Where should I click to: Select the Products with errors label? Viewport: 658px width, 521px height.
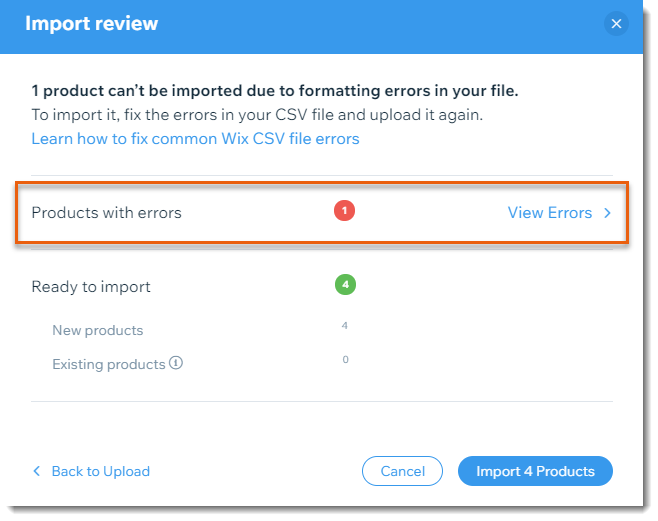106,212
